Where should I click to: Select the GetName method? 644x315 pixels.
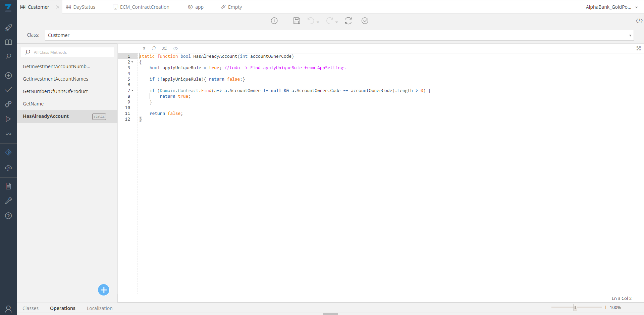click(33, 104)
